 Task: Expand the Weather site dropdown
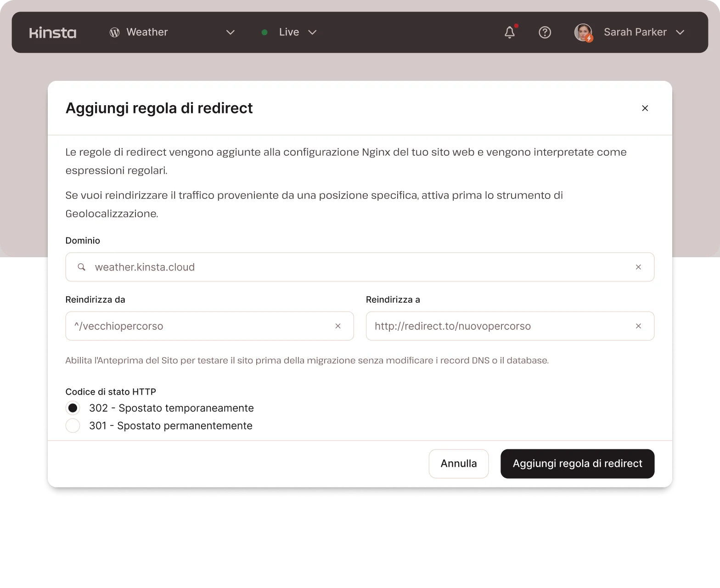[231, 33]
